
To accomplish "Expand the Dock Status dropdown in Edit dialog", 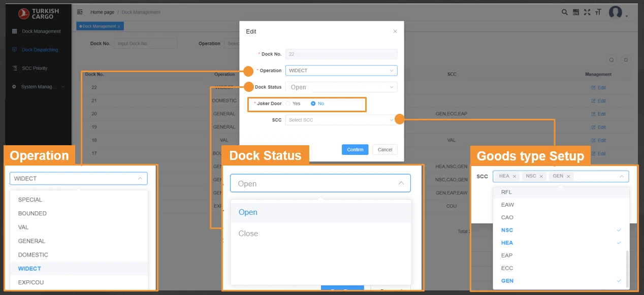I will click(x=341, y=87).
